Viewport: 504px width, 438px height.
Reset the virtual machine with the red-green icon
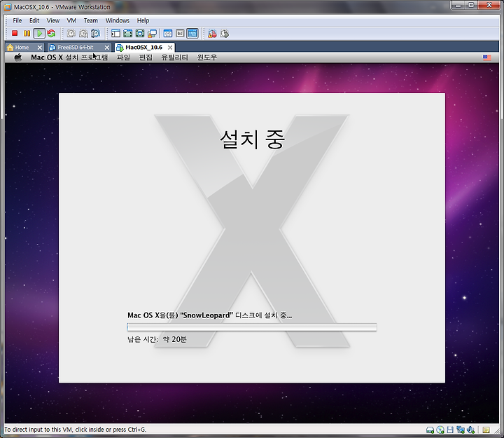click(x=51, y=33)
